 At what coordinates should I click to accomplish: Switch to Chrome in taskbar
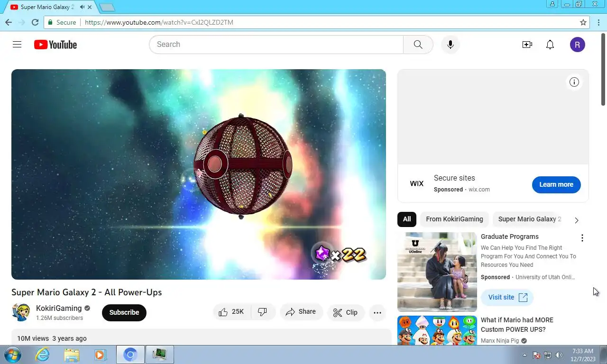130,355
